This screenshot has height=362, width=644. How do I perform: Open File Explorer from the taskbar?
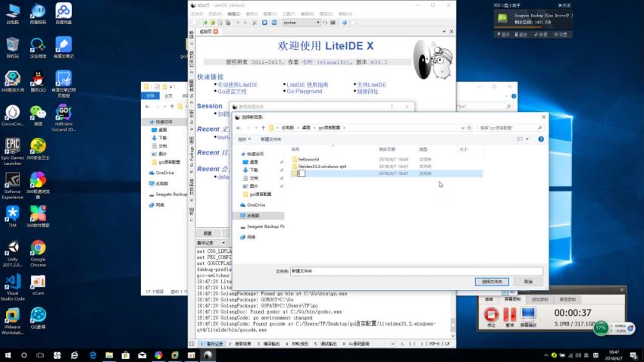(109, 355)
